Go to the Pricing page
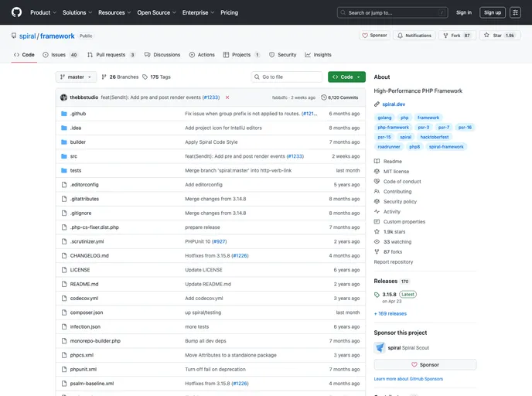532x396 pixels. (230, 12)
